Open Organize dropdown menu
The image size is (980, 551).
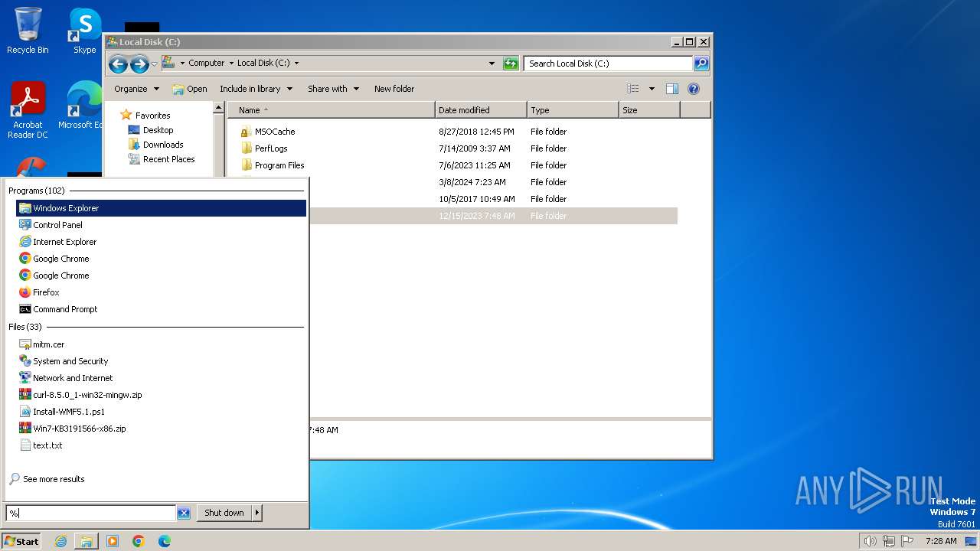tap(136, 89)
